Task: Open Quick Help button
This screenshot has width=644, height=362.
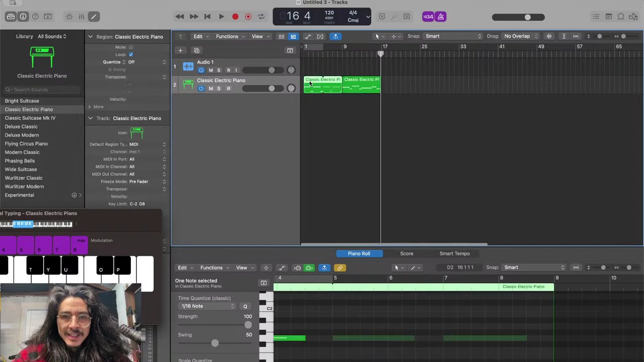Action: coord(35,17)
